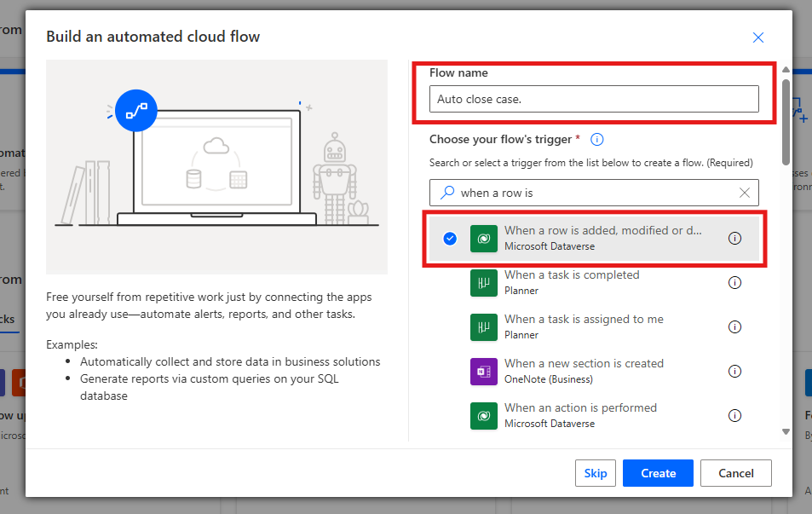Click the Flow name text field

click(x=593, y=99)
